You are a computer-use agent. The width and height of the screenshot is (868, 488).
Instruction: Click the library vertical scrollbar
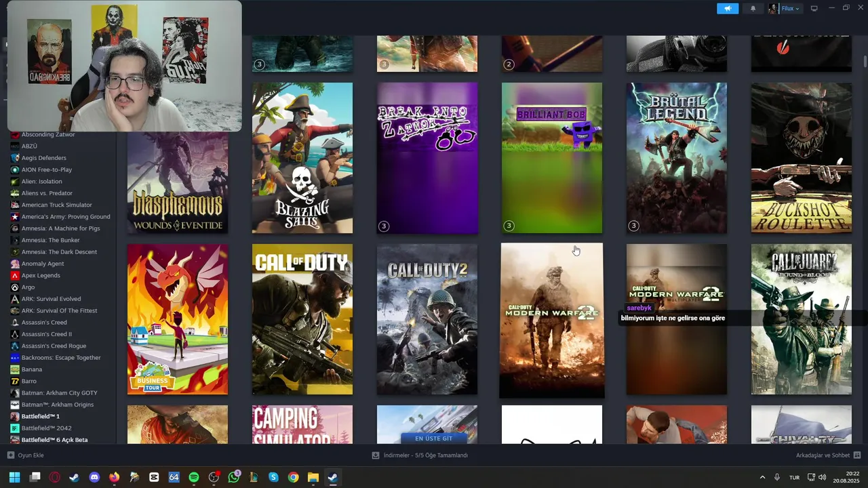coord(865,61)
